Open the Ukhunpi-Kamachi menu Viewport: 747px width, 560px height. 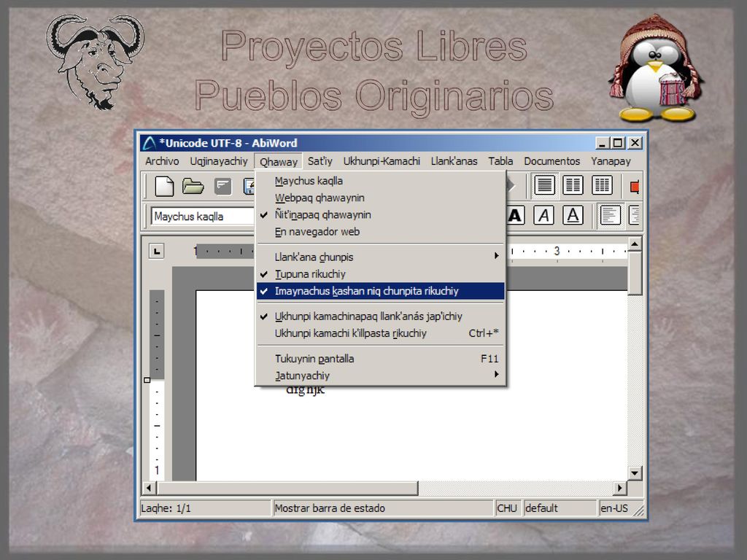382,161
